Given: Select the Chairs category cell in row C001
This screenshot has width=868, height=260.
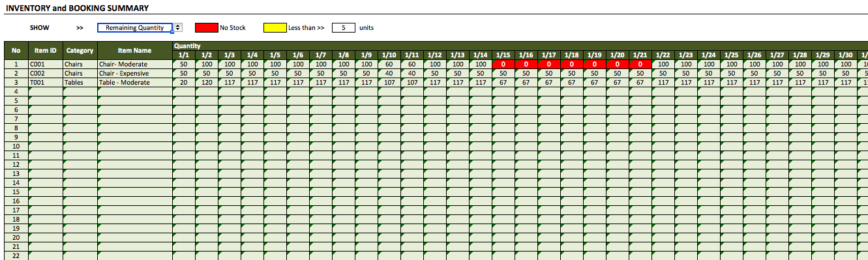Looking at the screenshot, I should pos(80,65).
